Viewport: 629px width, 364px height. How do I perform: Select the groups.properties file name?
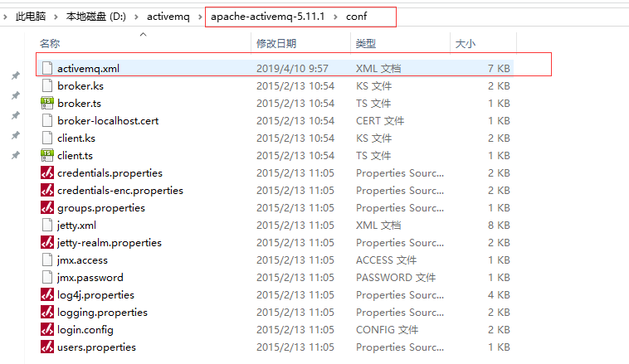point(101,208)
